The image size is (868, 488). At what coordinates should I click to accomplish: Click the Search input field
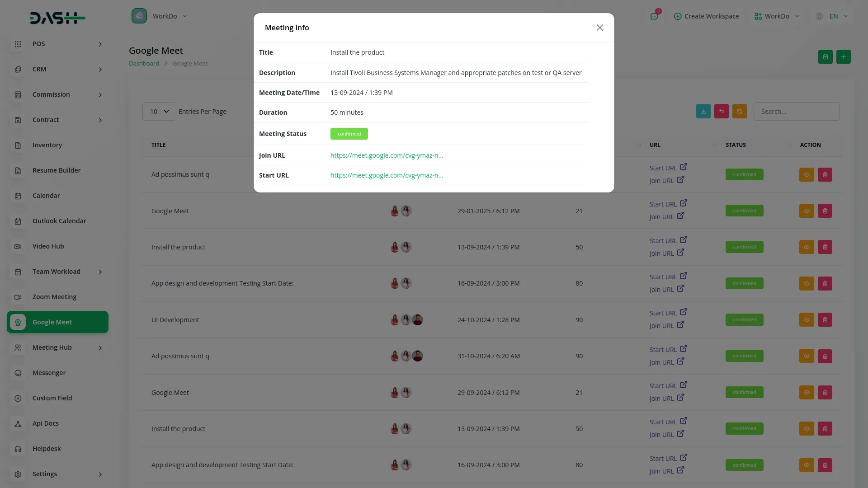[796, 112]
